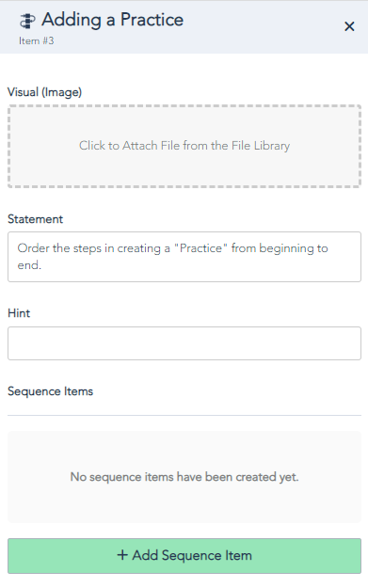Click the Hint field label
This screenshot has width=368, height=588.
[19, 313]
